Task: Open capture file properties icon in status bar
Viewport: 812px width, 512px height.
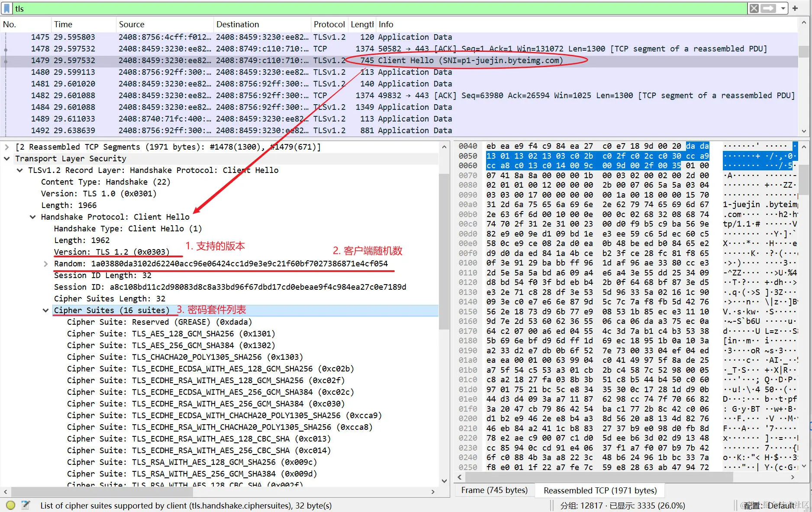Action: pyautogui.click(x=26, y=505)
